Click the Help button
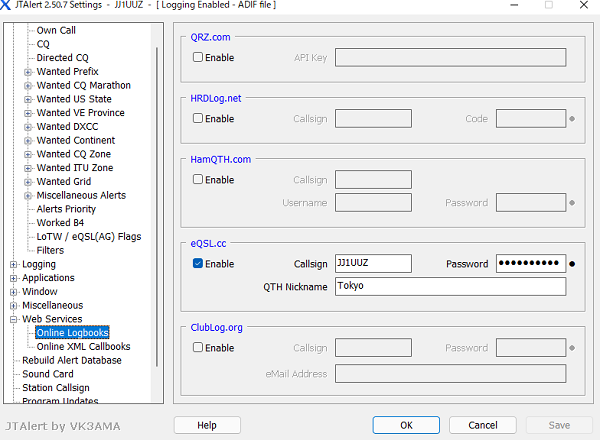Screen dimensions: 600x440 [x=207, y=425]
